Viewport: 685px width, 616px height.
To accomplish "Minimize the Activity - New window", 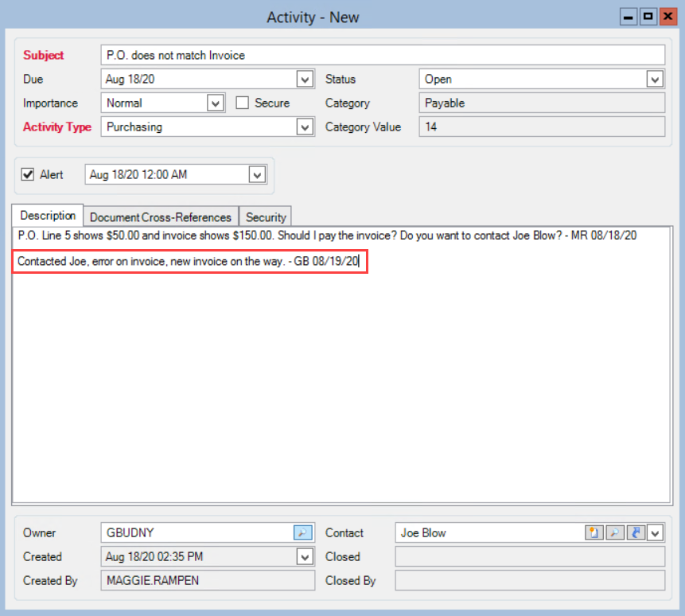I will (x=629, y=17).
